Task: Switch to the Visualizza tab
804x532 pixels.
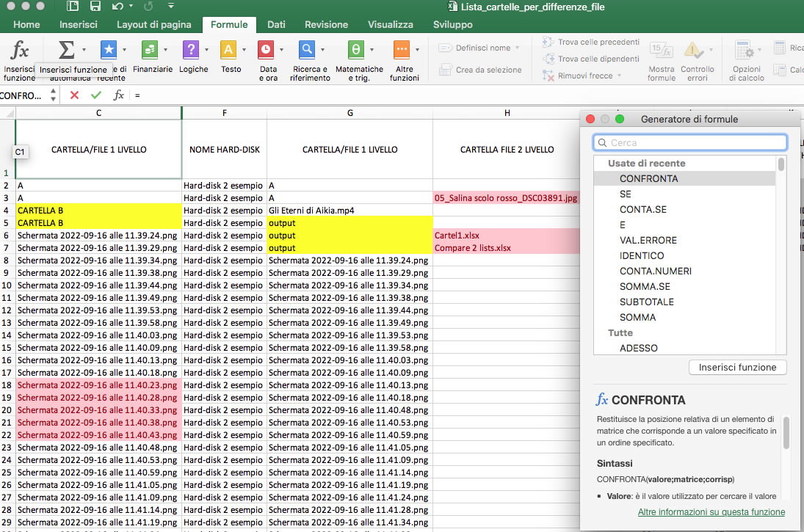Action: 390,25
